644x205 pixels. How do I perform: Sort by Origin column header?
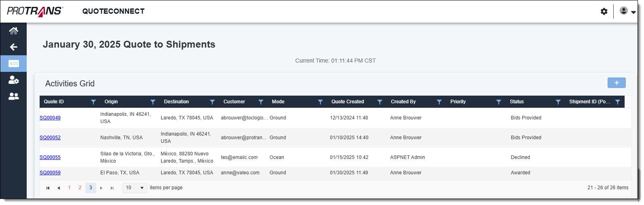[111, 102]
